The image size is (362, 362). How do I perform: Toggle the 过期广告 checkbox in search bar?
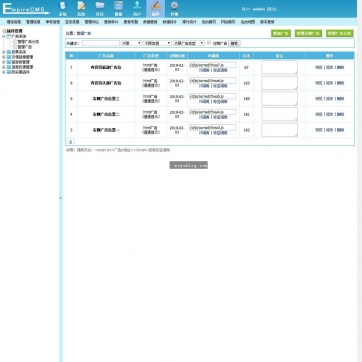(x=209, y=43)
